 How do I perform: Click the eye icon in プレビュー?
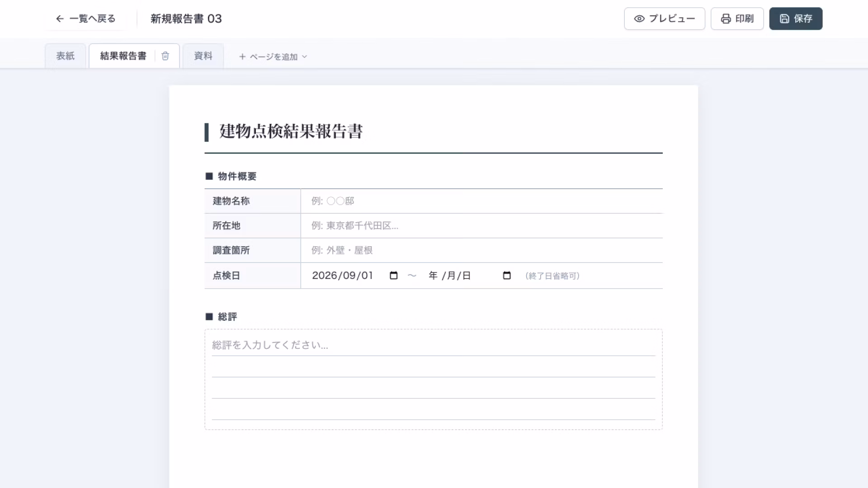tap(639, 19)
